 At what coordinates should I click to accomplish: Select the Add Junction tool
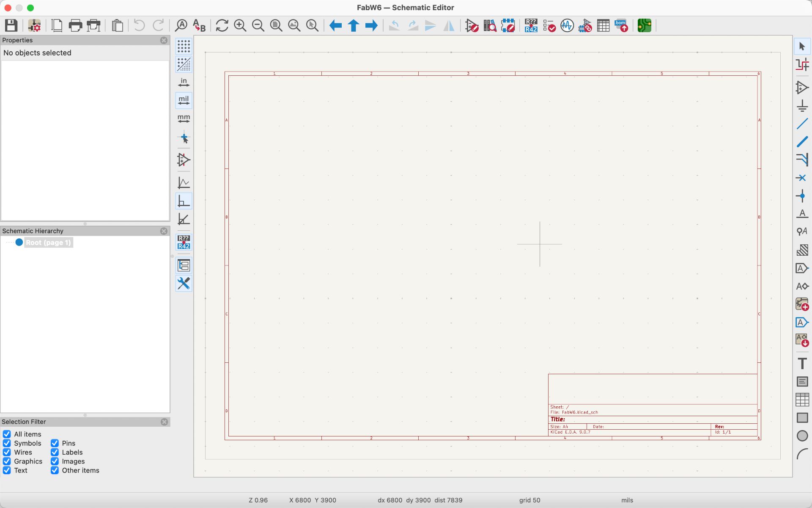pyautogui.click(x=802, y=196)
